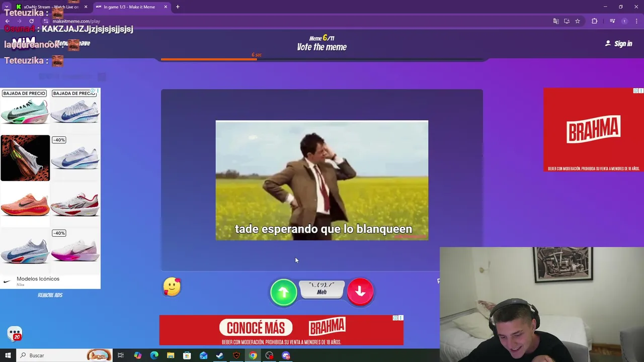This screenshot has height=362, width=644.
Task: Open OBS Studio from the taskbar
Action: click(269, 355)
